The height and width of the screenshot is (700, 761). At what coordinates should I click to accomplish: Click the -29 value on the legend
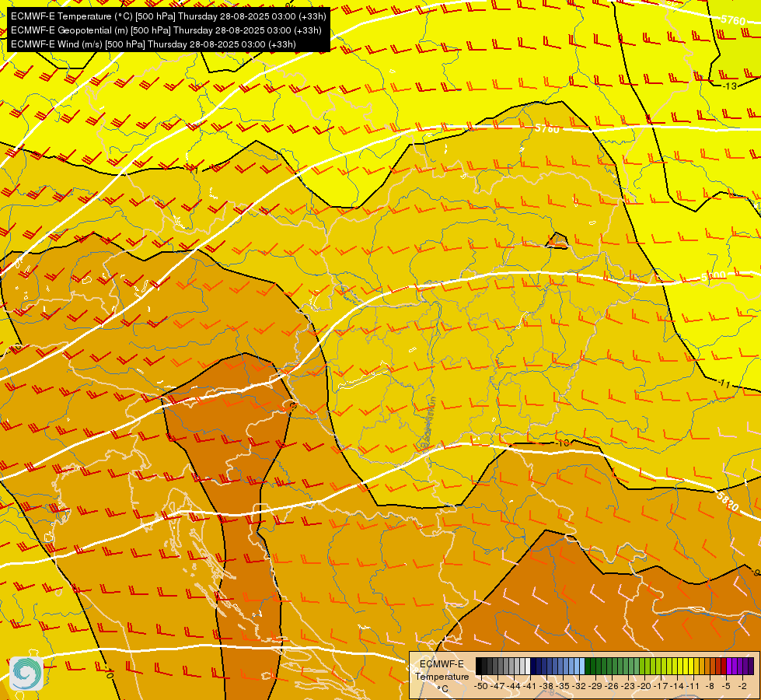595,686
